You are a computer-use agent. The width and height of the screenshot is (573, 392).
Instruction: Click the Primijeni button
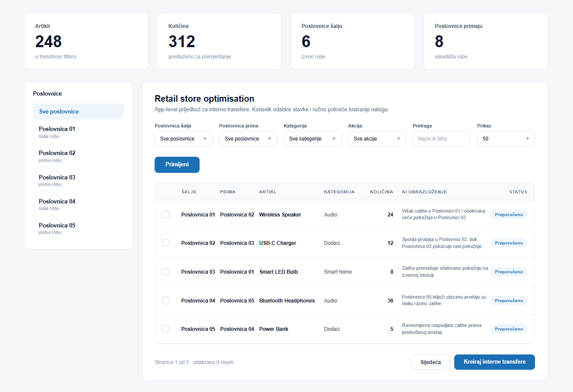click(x=177, y=165)
